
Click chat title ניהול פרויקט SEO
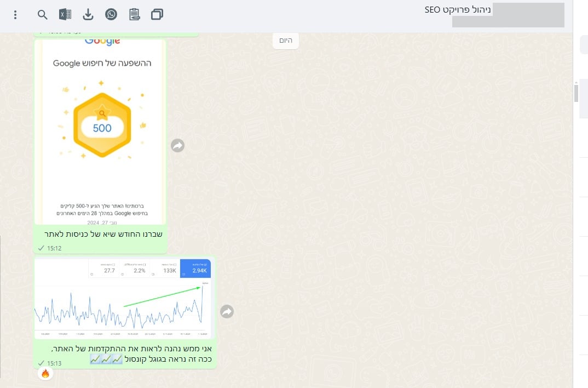pyautogui.click(x=458, y=10)
